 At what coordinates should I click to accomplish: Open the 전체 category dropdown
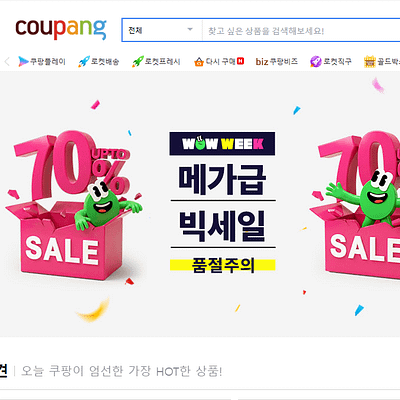coord(162,30)
